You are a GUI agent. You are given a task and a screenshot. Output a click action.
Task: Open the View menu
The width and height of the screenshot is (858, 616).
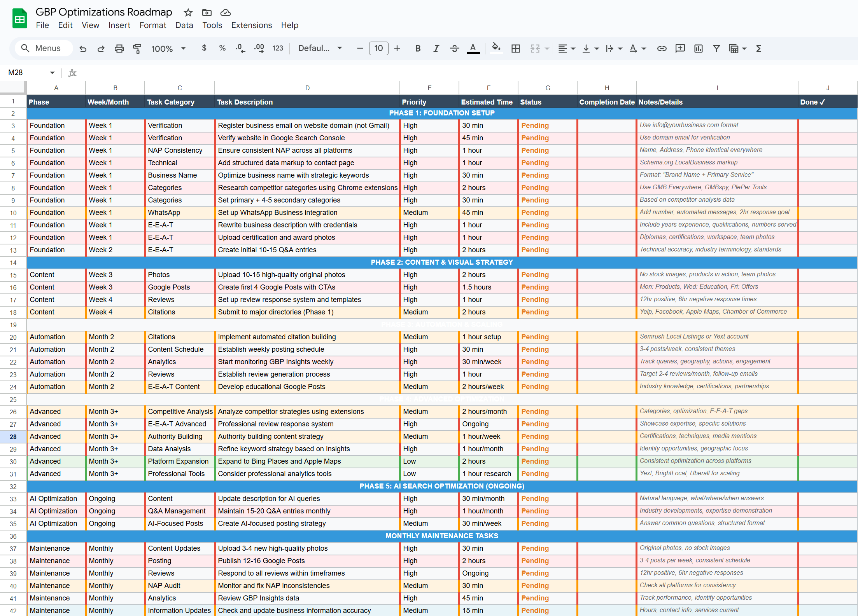pos(90,25)
